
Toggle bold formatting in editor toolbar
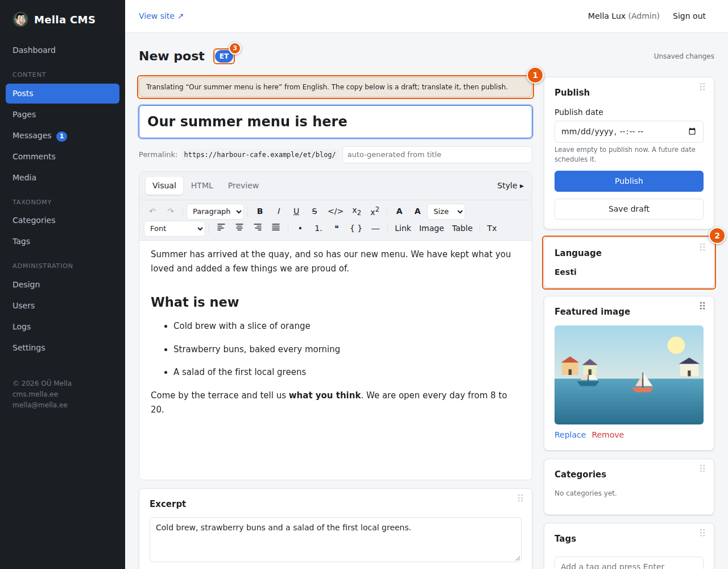pyautogui.click(x=260, y=211)
